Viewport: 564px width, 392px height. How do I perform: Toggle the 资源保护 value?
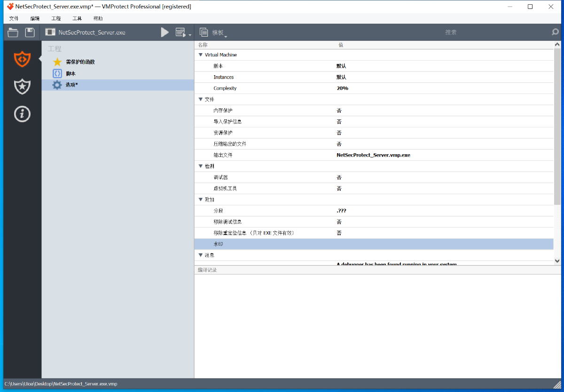point(339,133)
